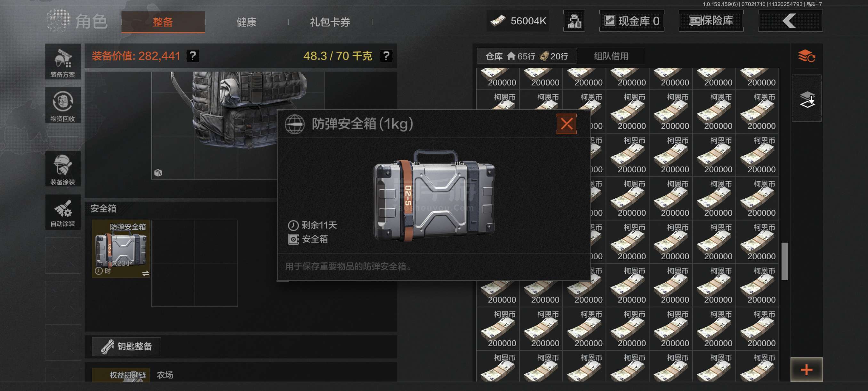This screenshot has width=868, height=391.
Task: Open the 现金库 button
Action: 631,21
